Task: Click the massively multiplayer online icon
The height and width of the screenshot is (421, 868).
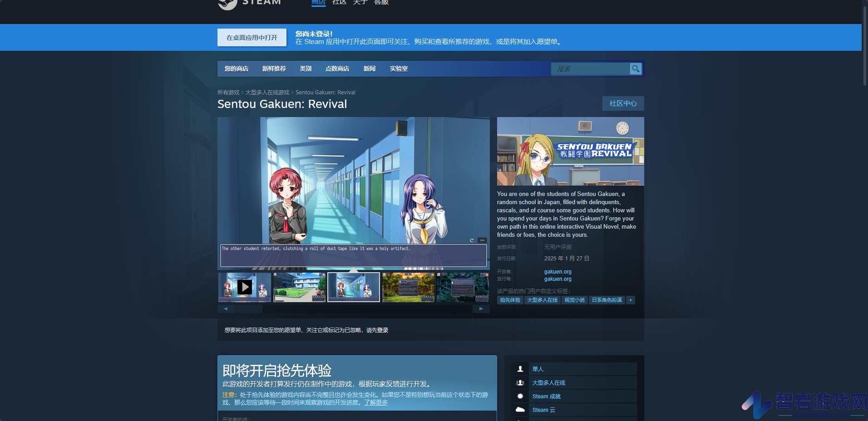Action: [520, 382]
